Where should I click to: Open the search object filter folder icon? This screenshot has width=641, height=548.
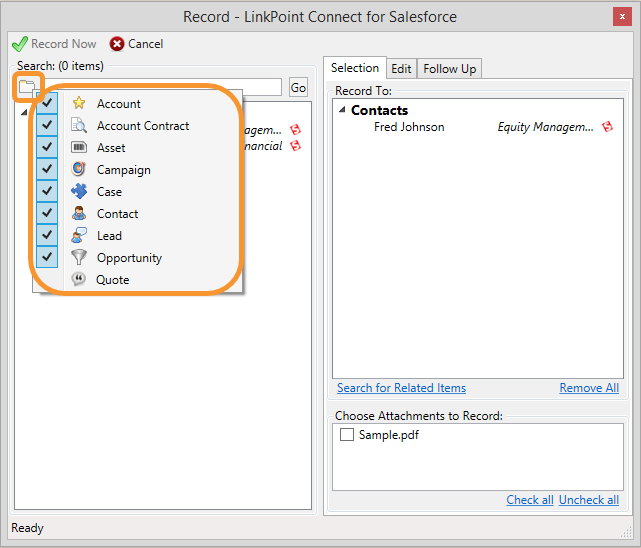pyautogui.click(x=27, y=87)
